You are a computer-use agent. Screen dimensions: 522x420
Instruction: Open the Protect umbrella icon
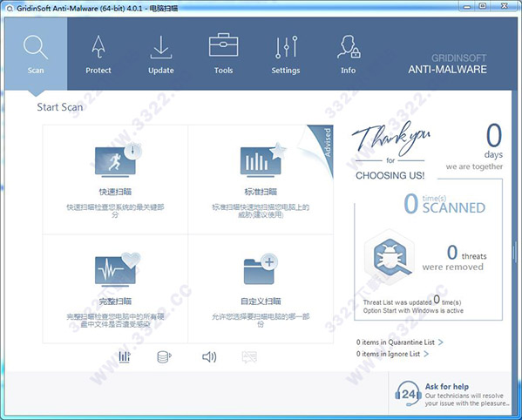[98, 46]
